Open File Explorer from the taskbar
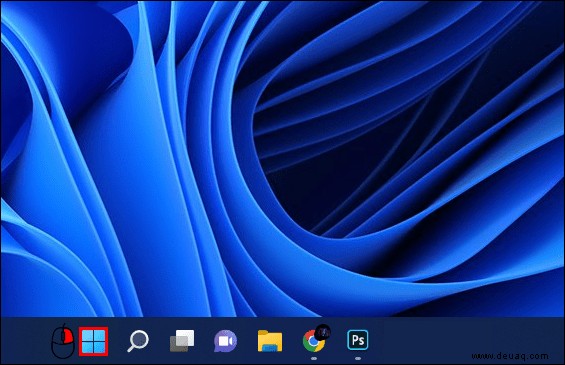 click(270, 340)
